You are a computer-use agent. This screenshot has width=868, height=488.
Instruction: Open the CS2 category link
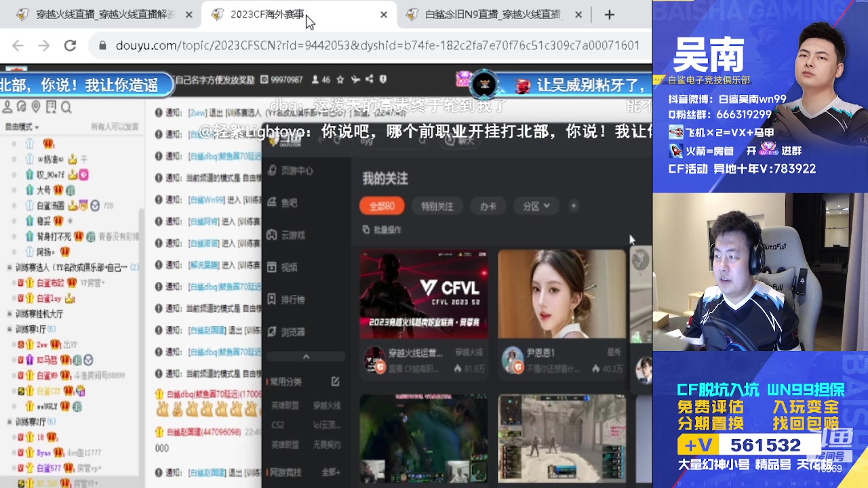click(x=278, y=425)
